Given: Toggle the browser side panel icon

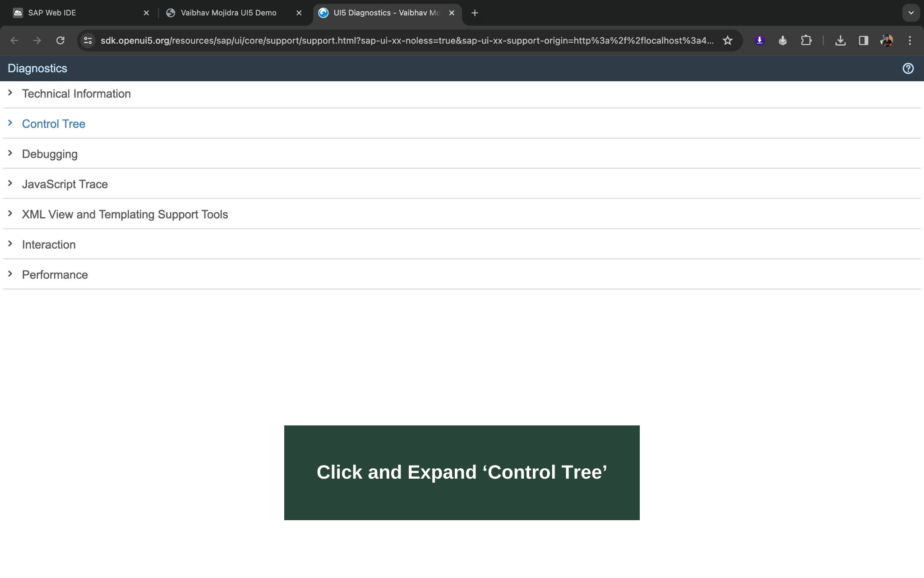Looking at the screenshot, I should (863, 41).
